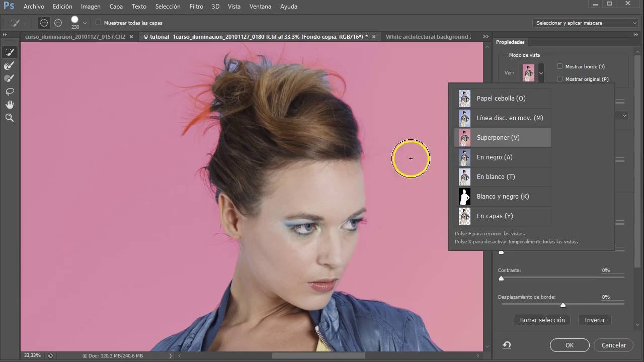The height and width of the screenshot is (362, 644).
Task: Open the brush size picker dropdown
Action: point(85,23)
